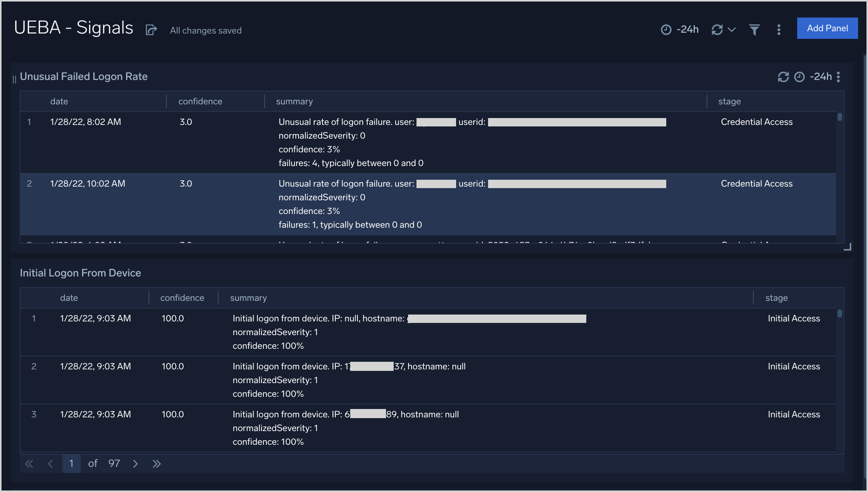Image resolution: width=868 pixels, height=492 pixels.
Task: Click the page number input field
Action: (71, 463)
